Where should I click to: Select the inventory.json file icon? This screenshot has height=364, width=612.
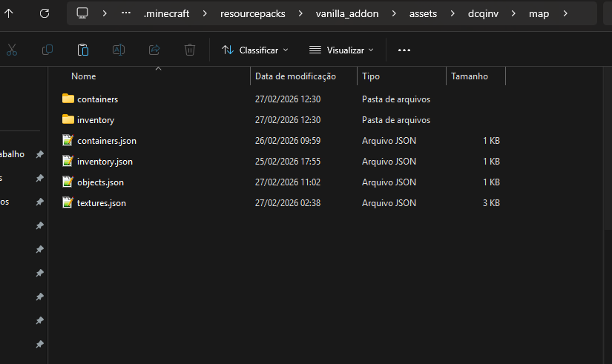click(x=68, y=161)
